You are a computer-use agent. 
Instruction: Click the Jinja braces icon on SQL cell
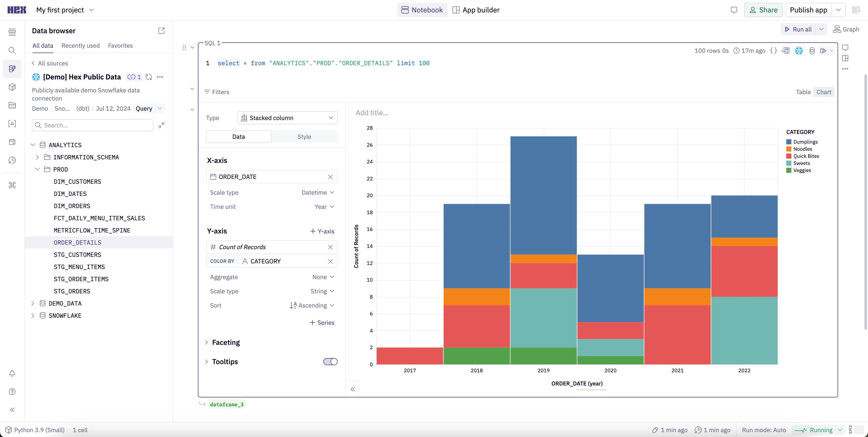click(x=774, y=51)
